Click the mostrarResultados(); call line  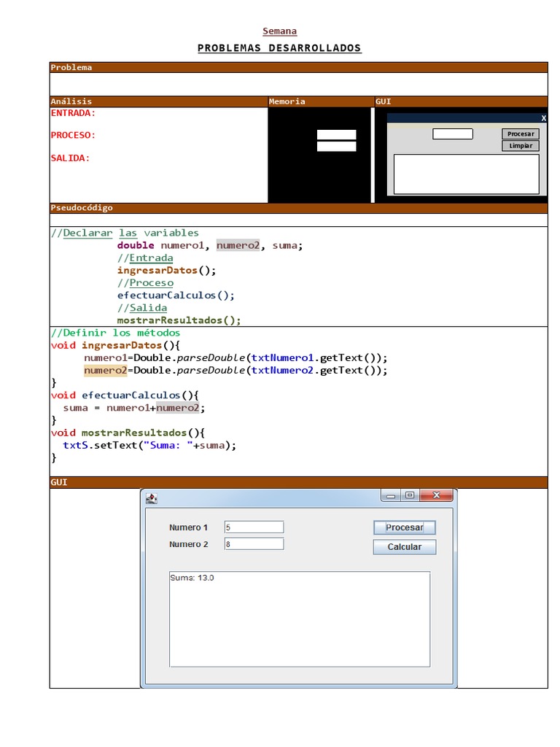179,320
